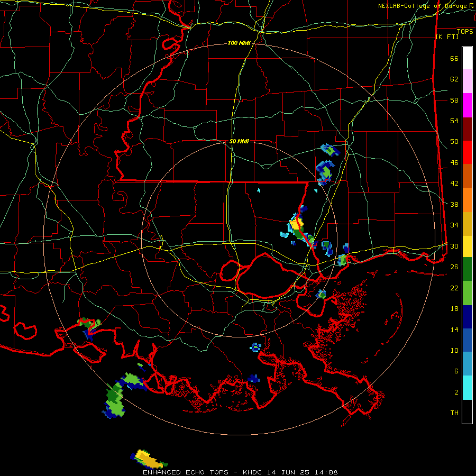This screenshot has height=476, width=476.
Task: Click the 'TH' legend label
Action: coord(454,413)
